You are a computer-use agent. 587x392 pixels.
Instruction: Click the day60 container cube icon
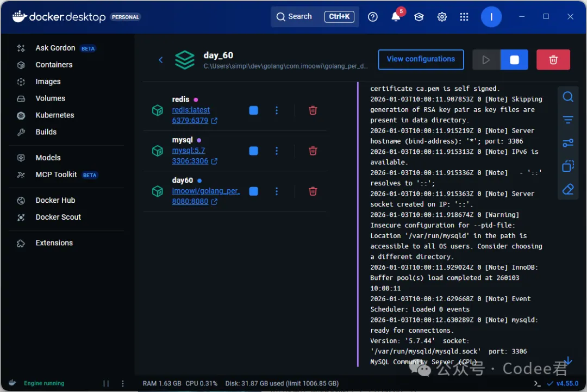[158, 191]
